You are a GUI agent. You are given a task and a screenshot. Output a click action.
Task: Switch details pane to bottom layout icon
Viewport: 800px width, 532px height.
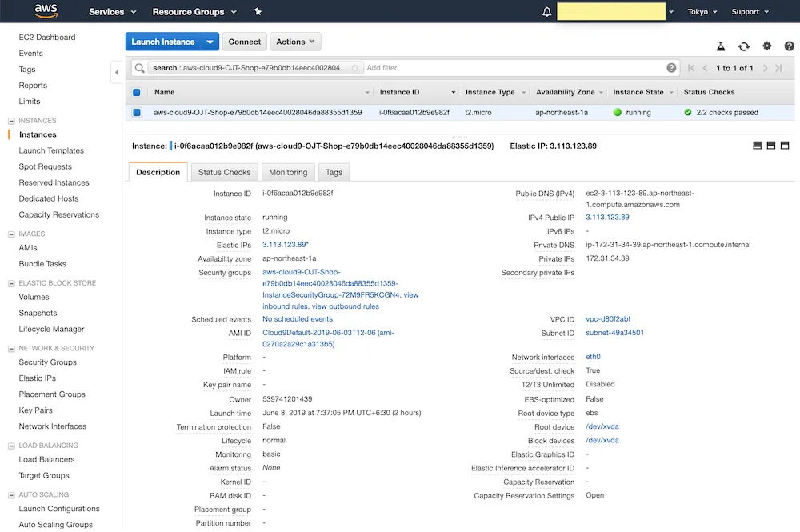pos(757,146)
